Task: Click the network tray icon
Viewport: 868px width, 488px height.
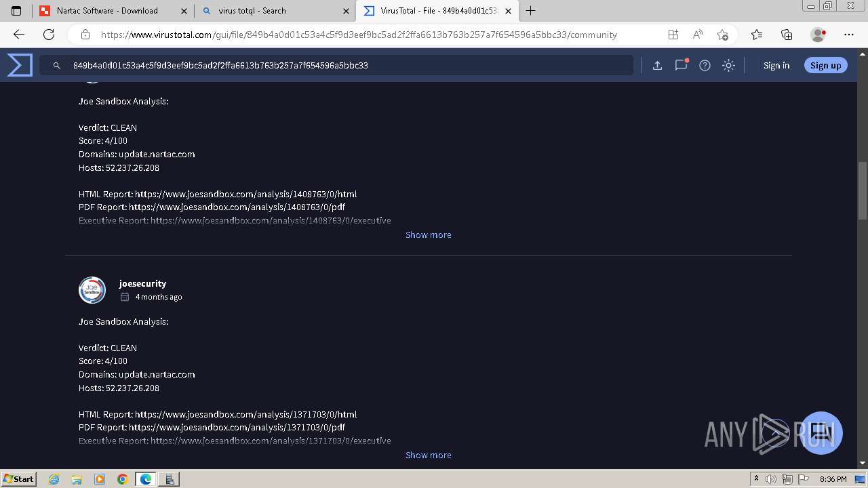Action: [x=787, y=479]
